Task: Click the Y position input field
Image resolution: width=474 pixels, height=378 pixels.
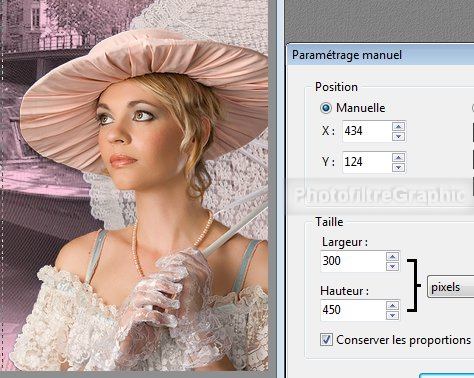Action: coord(367,162)
